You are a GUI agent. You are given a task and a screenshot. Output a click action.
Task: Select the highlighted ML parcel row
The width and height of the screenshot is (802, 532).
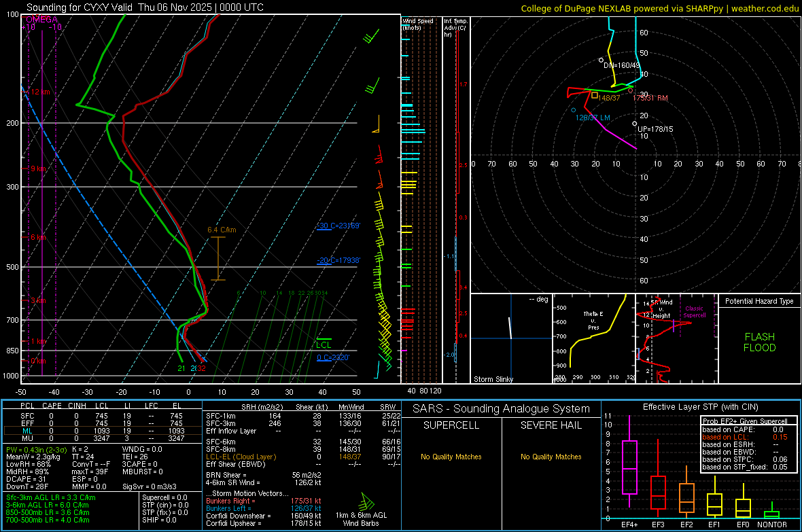pos(102,431)
